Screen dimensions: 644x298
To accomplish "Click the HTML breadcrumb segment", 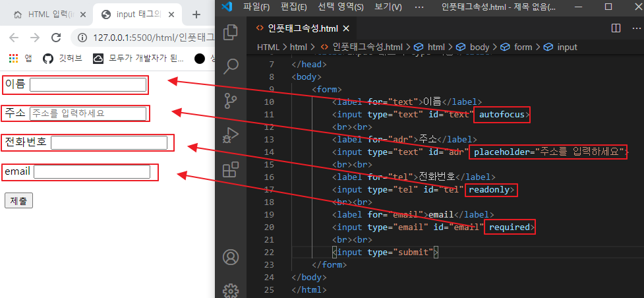I will [268, 47].
